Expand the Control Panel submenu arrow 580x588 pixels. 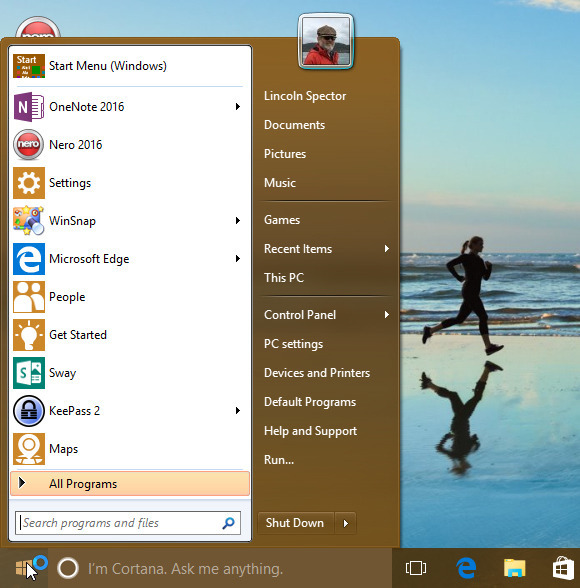(x=387, y=315)
